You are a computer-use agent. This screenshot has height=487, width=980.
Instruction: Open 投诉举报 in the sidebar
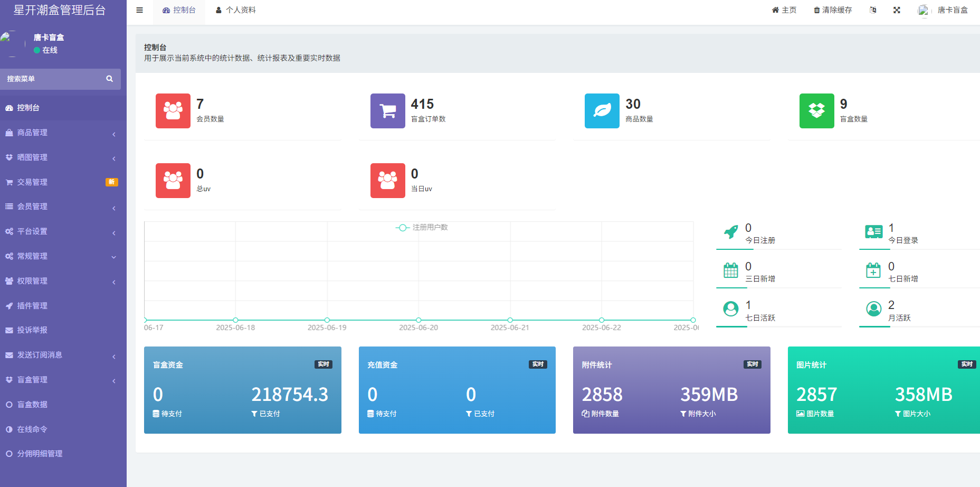click(x=32, y=330)
